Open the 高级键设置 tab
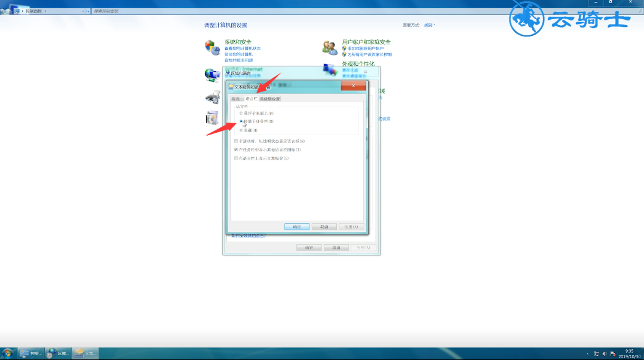Image resolution: width=644 pixels, height=360 pixels. click(x=270, y=99)
